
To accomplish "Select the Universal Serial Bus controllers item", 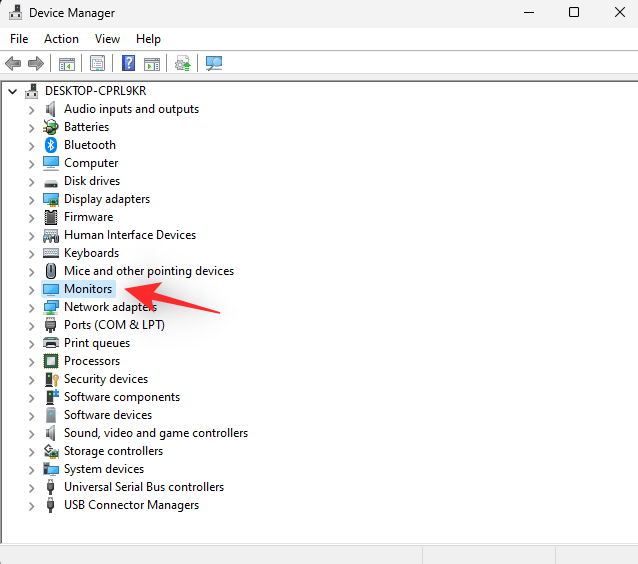I will [144, 487].
